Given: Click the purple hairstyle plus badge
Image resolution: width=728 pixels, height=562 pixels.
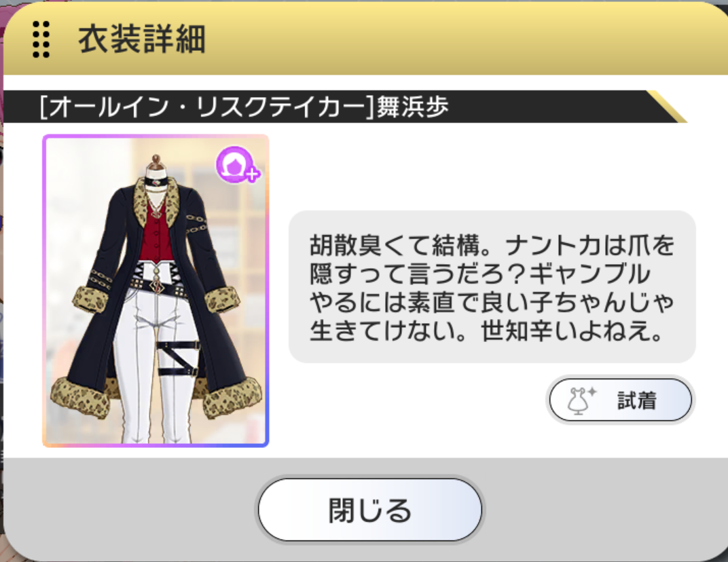Looking at the screenshot, I should coord(238,164).
